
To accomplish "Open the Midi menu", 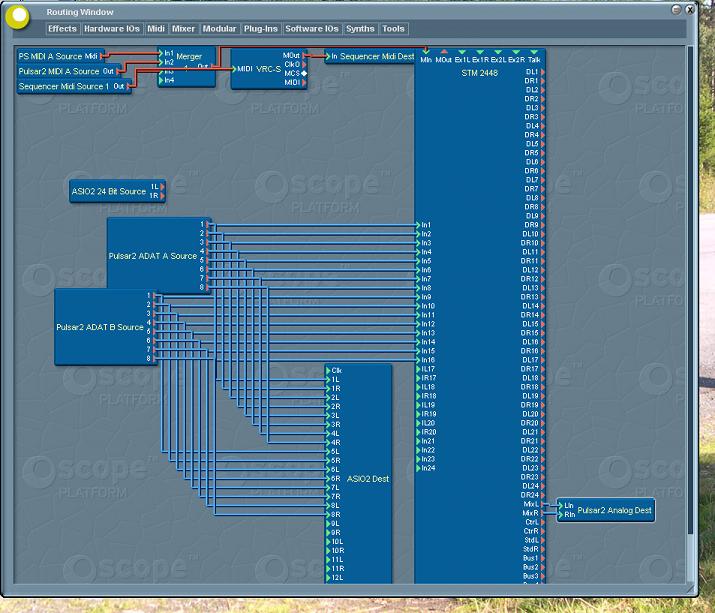I will click(x=155, y=29).
